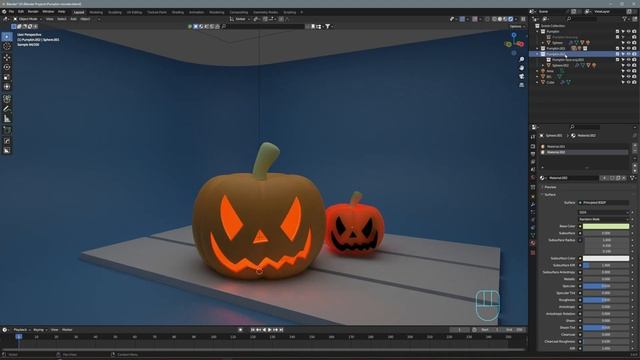
Task: Disable Cube in renders via camera icon
Action: pyautogui.click(x=634, y=82)
